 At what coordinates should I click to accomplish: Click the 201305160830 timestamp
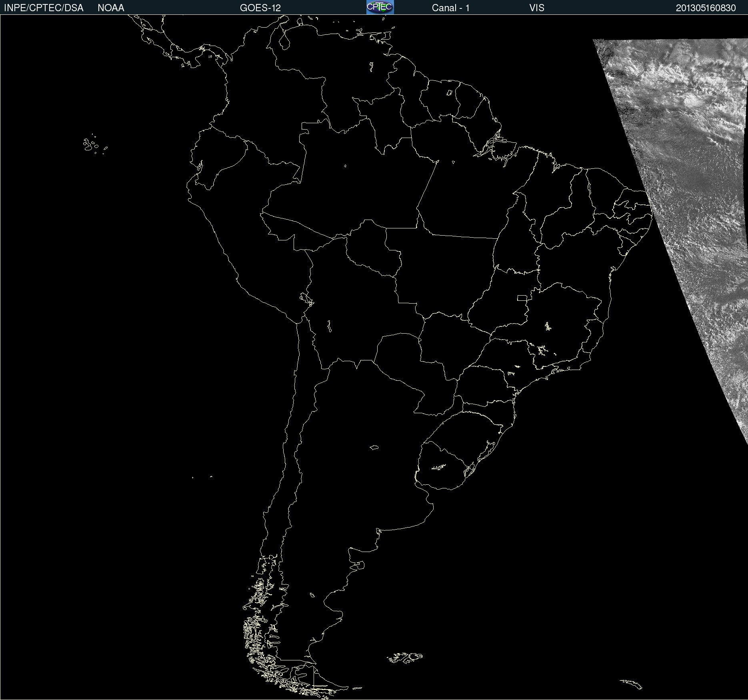[x=706, y=8]
